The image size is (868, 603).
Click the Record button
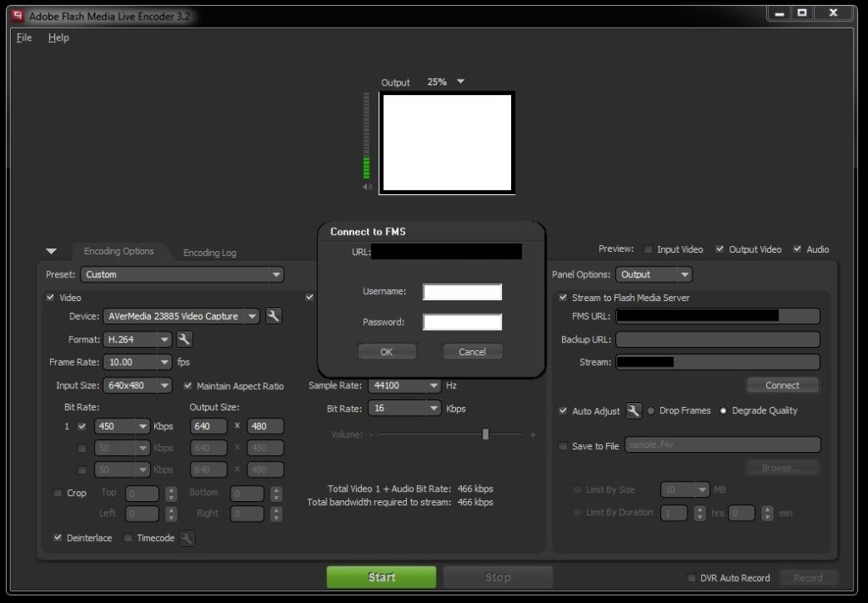point(808,578)
